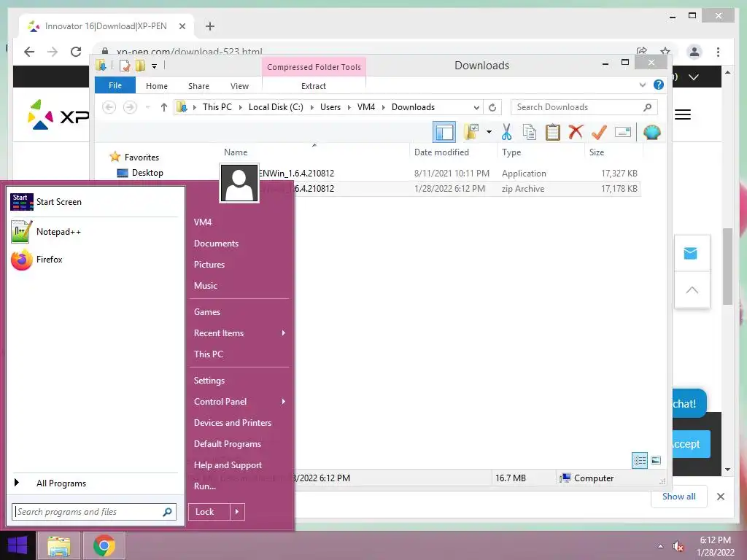747x560 pixels.
Task: Click the orange checkmark toolbar icon
Action: coord(599,132)
